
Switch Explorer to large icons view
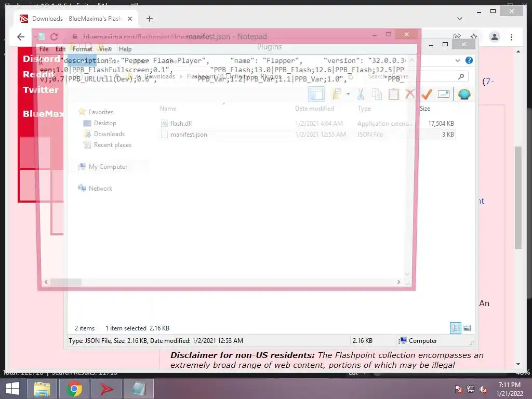(467, 328)
